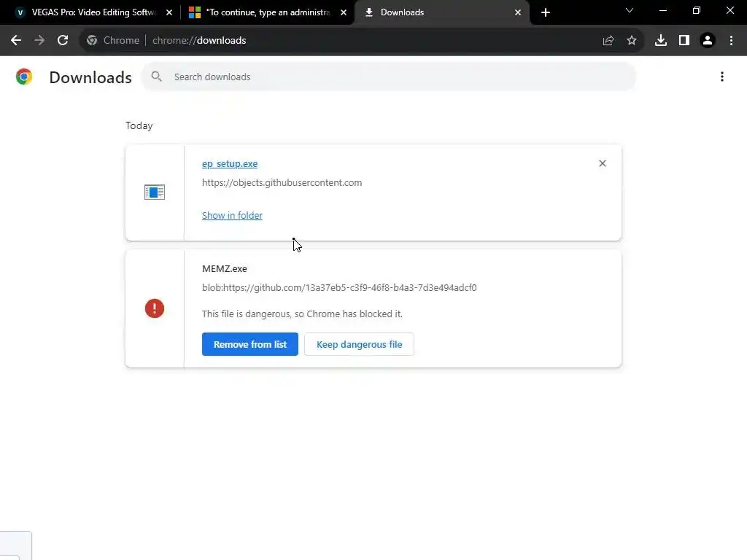Click Remove from list button

pos(250,344)
